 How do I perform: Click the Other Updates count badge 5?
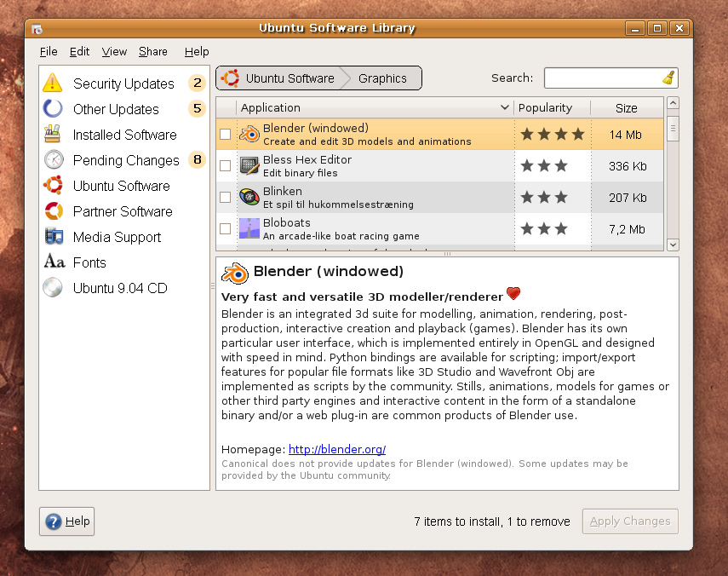click(198, 108)
